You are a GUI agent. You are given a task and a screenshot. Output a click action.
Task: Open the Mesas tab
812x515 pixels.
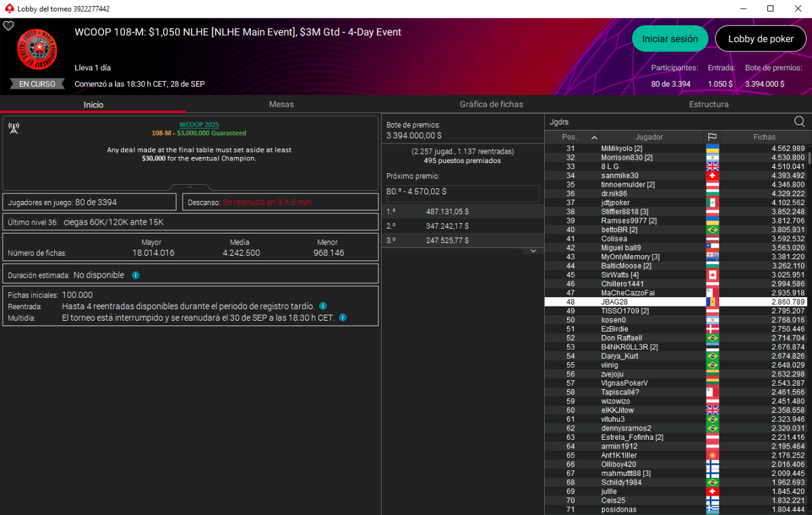click(281, 104)
